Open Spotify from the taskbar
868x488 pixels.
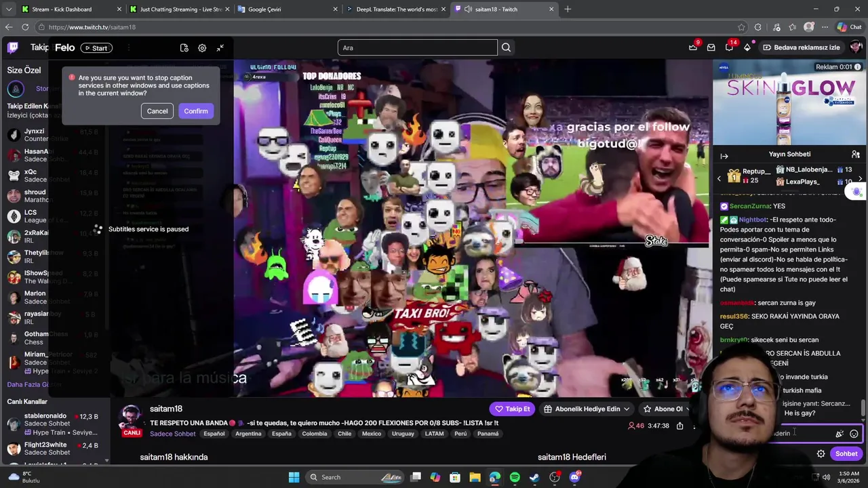(x=515, y=477)
